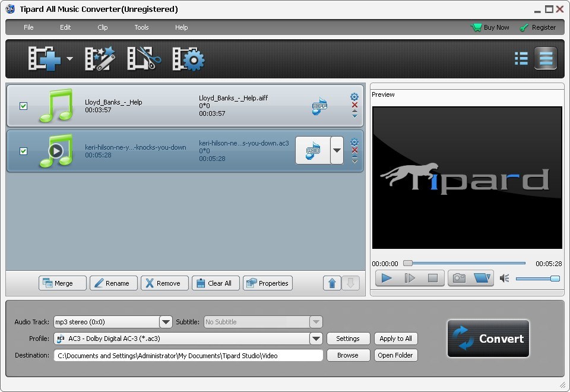The height and width of the screenshot is (392, 570).
Task: Open the Preferences gear film icon
Action: (188, 59)
